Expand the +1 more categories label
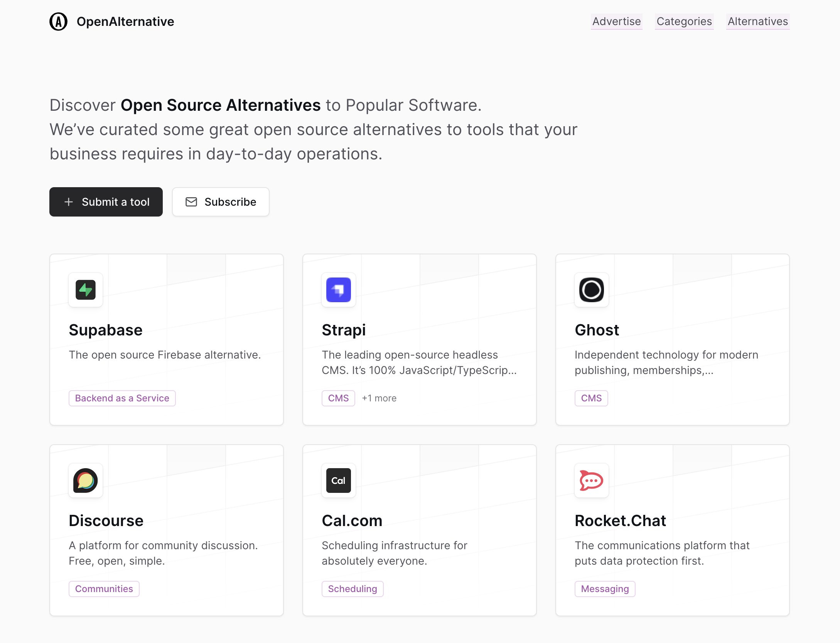 (x=379, y=398)
